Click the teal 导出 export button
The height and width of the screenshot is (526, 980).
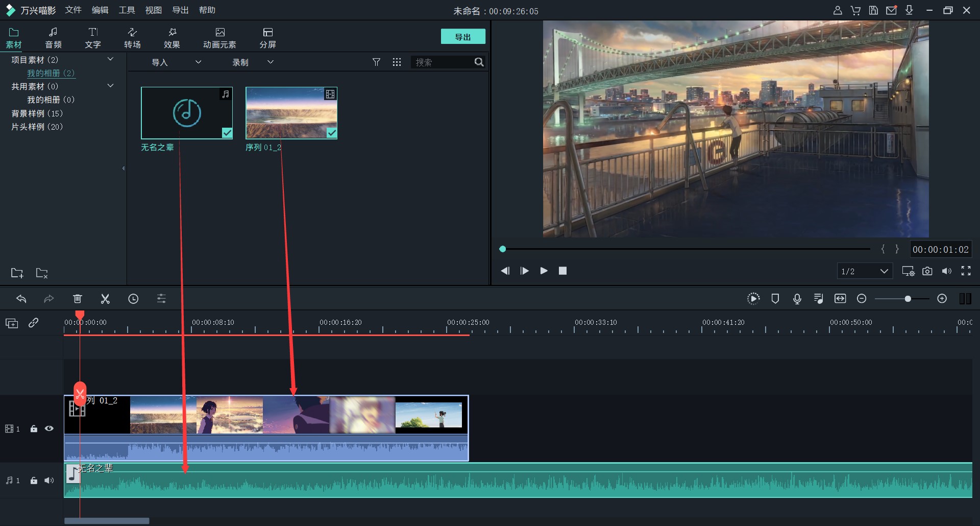[462, 37]
